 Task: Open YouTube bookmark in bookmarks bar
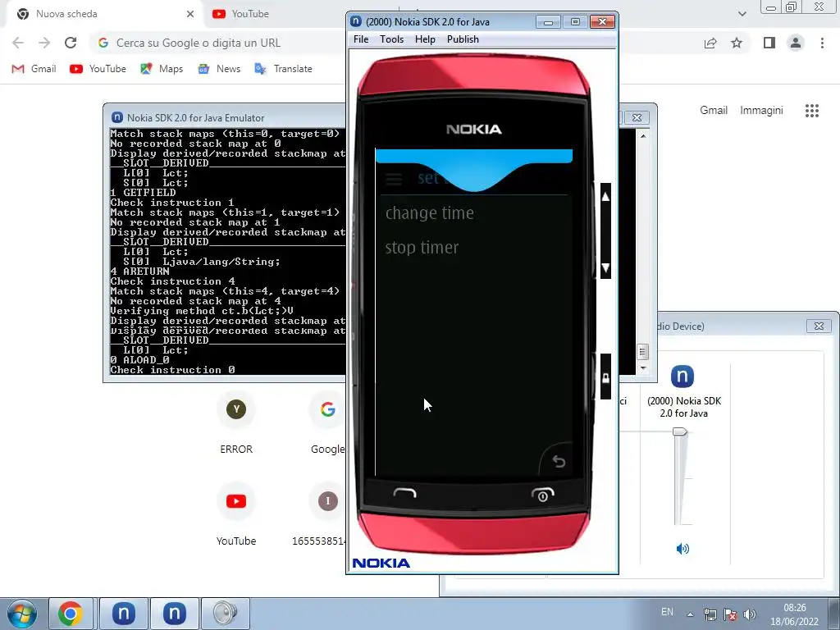98,69
